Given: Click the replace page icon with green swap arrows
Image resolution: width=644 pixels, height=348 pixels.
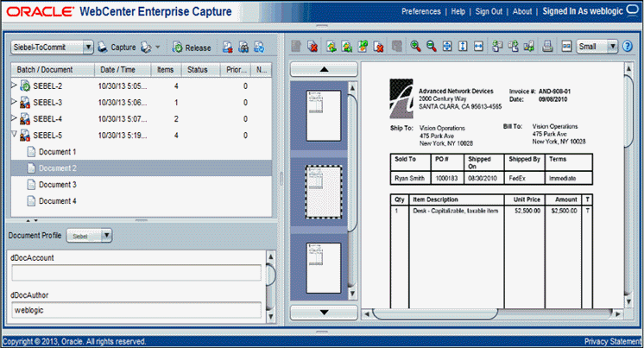Looking at the screenshot, I should [x=363, y=46].
